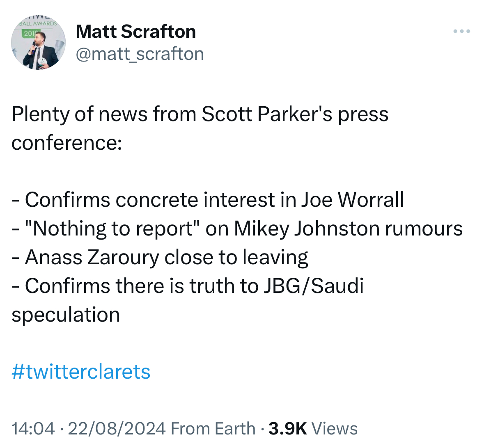This screenshot has width=484, height=448.
Task: Open the 3.9K view count
Action: click(287, 429)
